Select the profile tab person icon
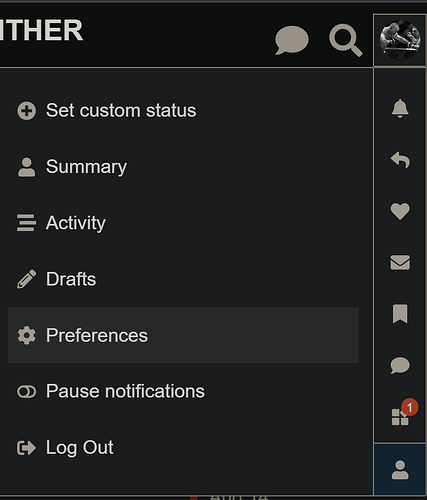This screenshot has height=500, width=427. [x=400, y=470]
